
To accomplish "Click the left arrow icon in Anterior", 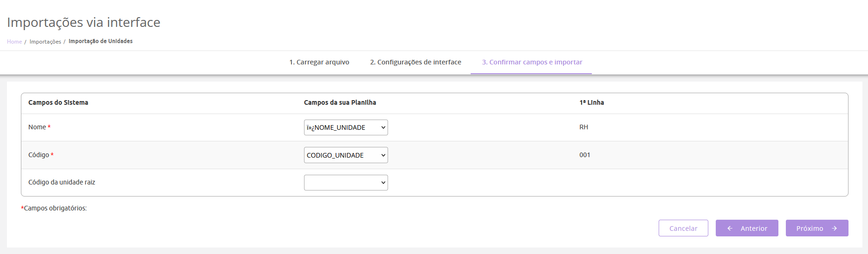I will click(730, 229).
